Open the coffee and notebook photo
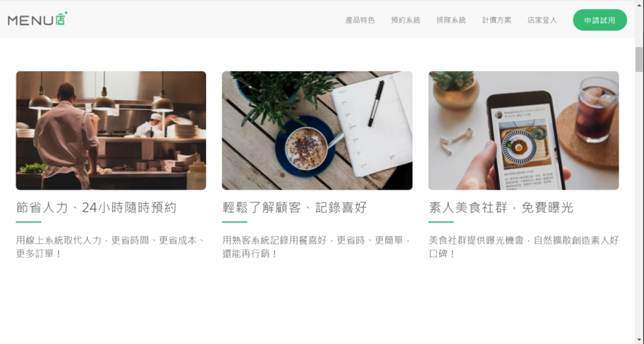 click(x=317, y=130)
